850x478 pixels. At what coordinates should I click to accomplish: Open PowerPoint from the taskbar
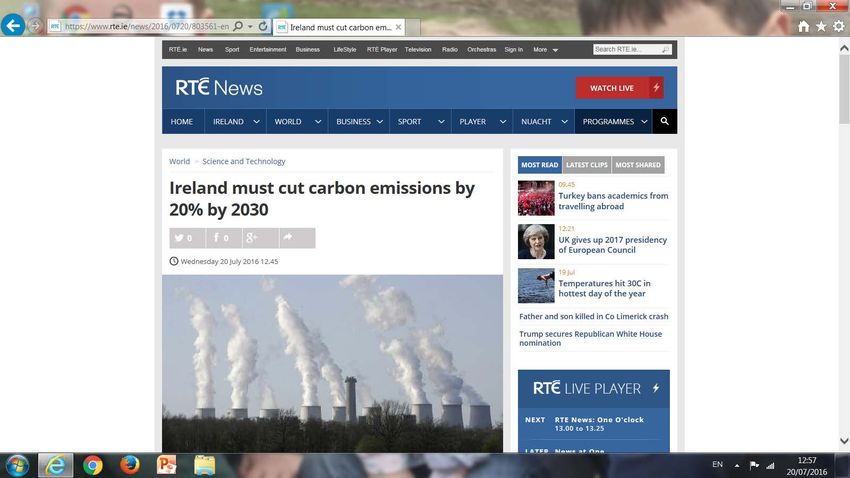coord(167,466)
